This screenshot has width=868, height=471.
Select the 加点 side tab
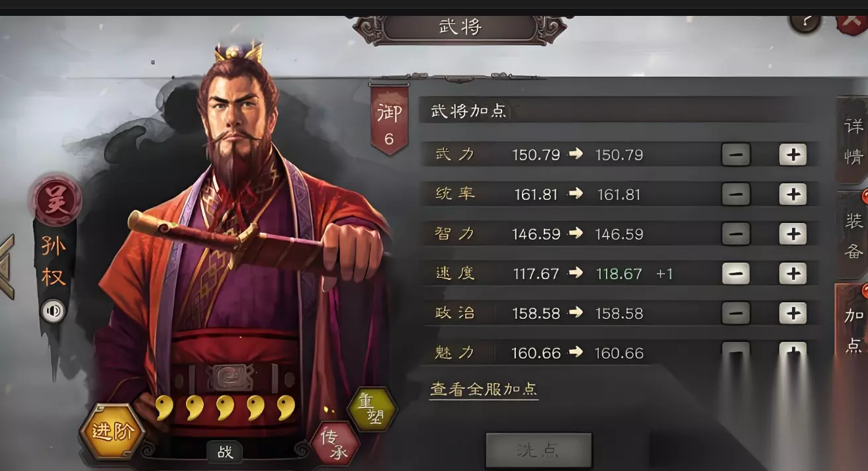tap(853, 329)
